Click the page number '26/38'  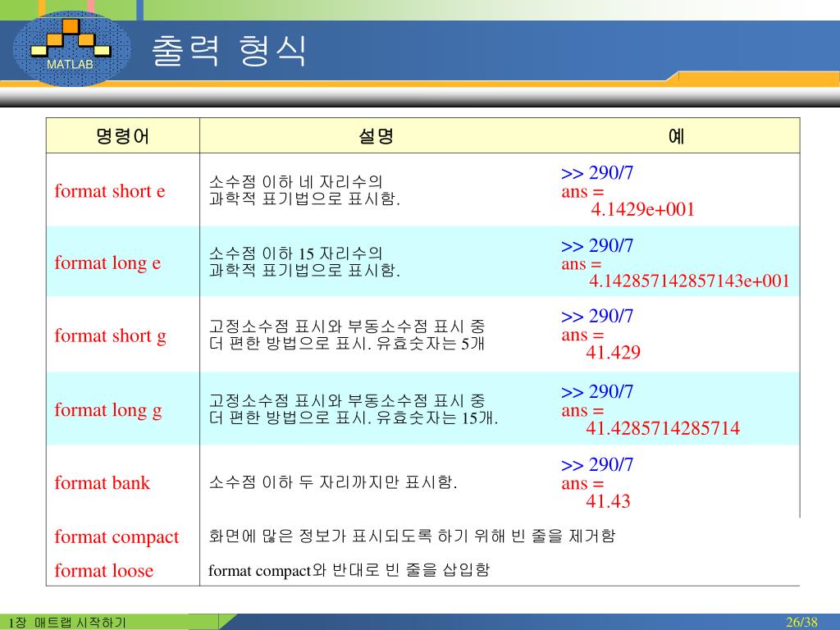802,622
